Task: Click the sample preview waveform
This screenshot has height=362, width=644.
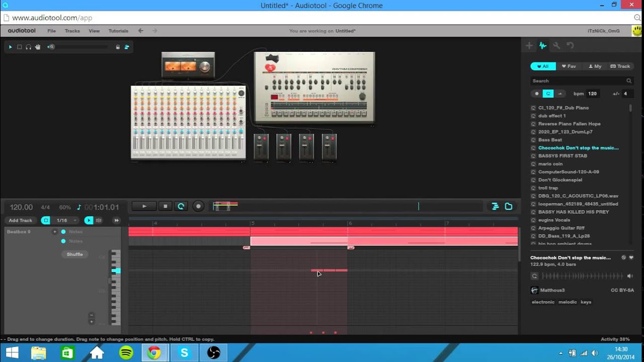Action: pos(582,276)
